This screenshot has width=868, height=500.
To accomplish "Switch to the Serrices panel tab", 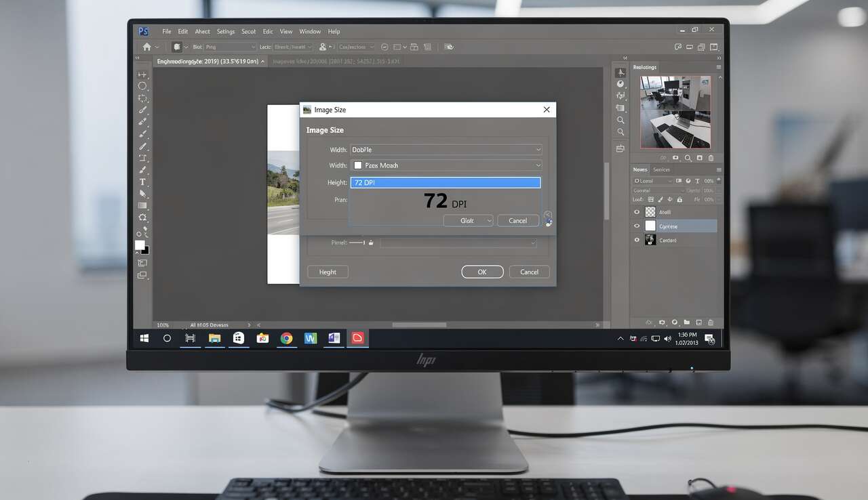I will (x=661, y=169).
